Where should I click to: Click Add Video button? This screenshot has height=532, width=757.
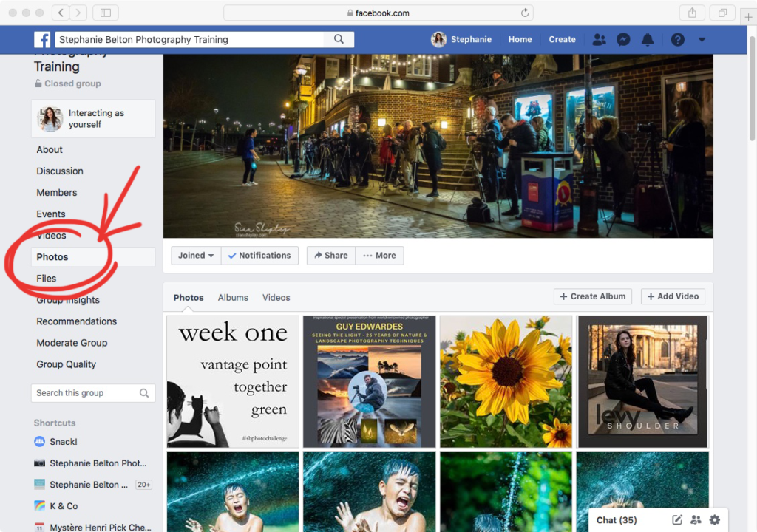(673, 296)
